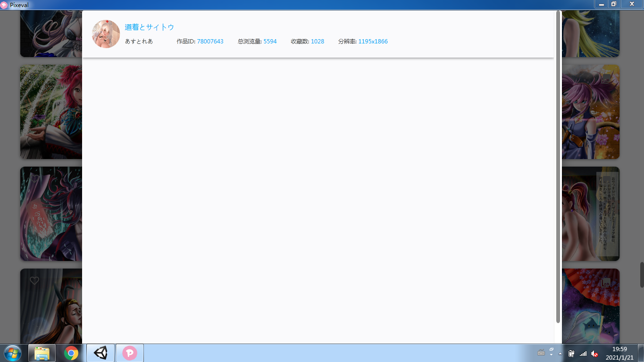Screen dimensions: 644x362
Task: Click the bookmark count 1028 link
Action: pyautogui.click(x=318, y=41)
